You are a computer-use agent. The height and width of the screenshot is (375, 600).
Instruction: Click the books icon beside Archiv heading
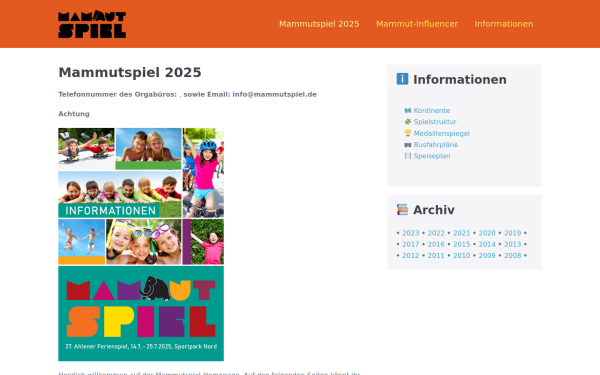(402, 210)
